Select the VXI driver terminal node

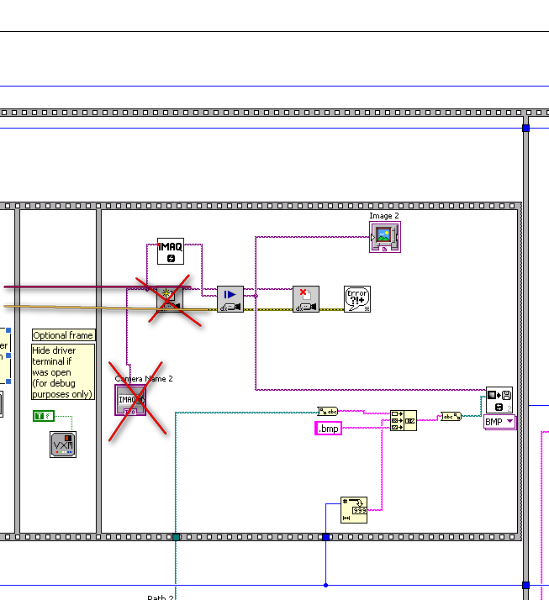63,444
